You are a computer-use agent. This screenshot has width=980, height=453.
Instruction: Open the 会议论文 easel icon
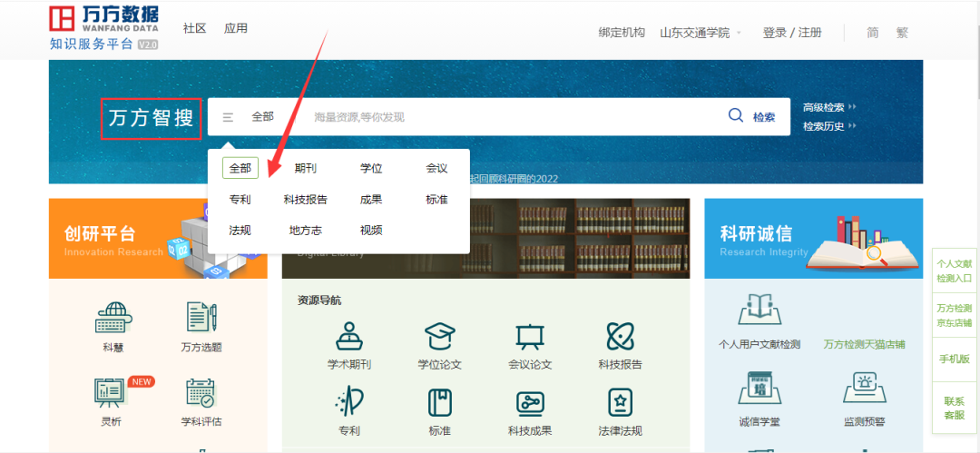pos(530,337)
